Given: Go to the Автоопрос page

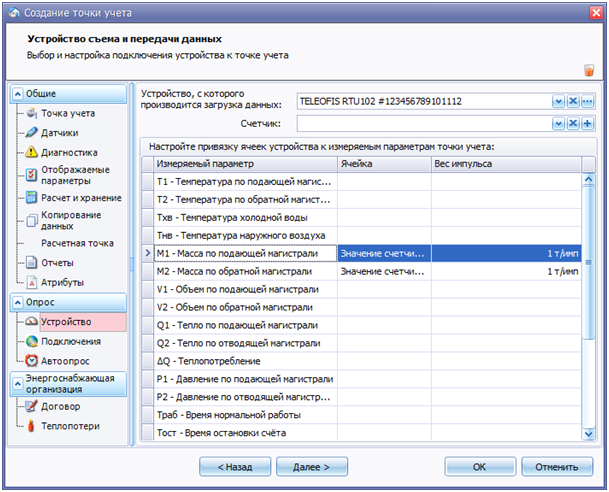Looking at the screenshot, I should coord(65,361).
